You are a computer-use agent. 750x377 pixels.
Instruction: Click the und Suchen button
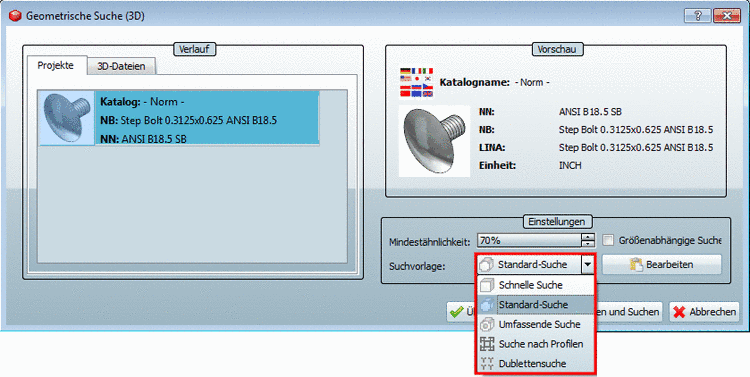(x=629, y=312)
